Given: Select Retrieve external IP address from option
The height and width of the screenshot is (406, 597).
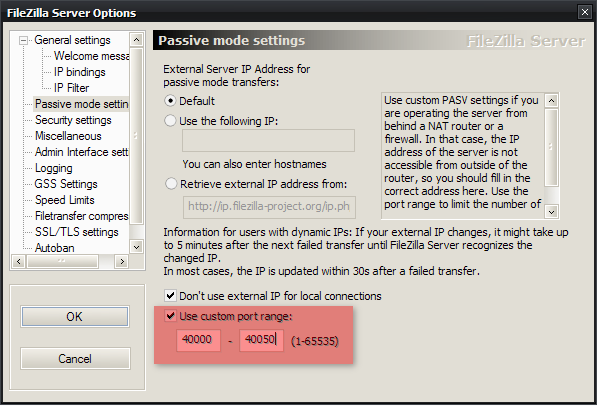Looking at the screenshot, I should tap(171, 184).
